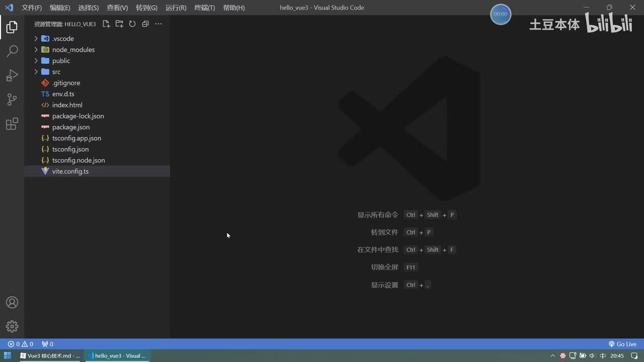Open the 帮助(H) menu

(x=233, y=8)
